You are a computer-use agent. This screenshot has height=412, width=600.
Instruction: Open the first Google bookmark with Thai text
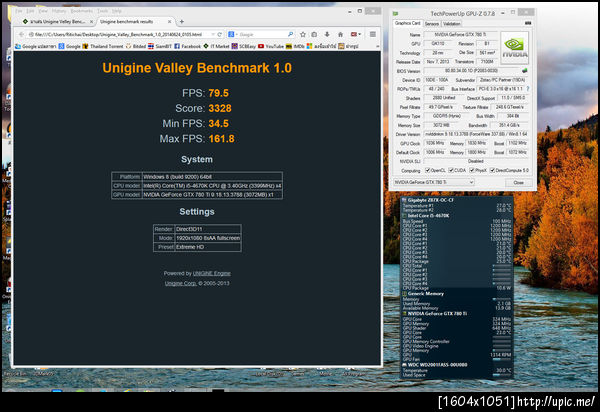[35, 46]
